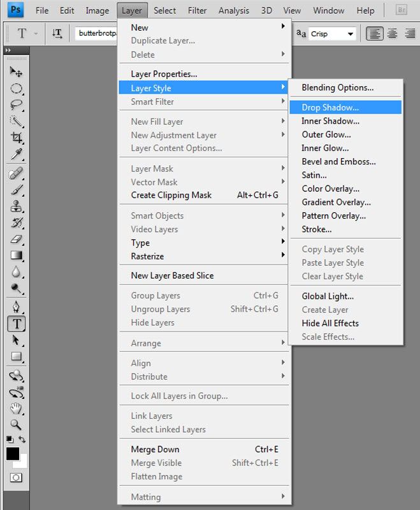Select the Blur tool

(x=16, y=272)
